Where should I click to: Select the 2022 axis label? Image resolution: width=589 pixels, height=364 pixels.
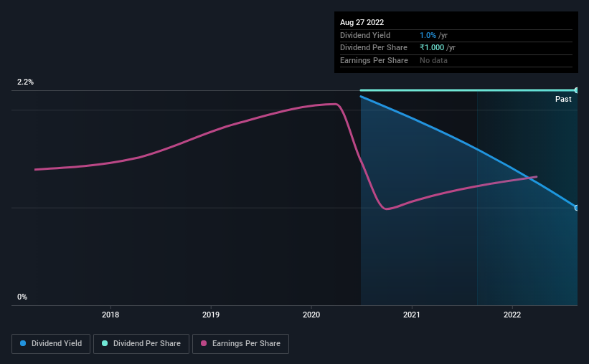coord(512,315)
